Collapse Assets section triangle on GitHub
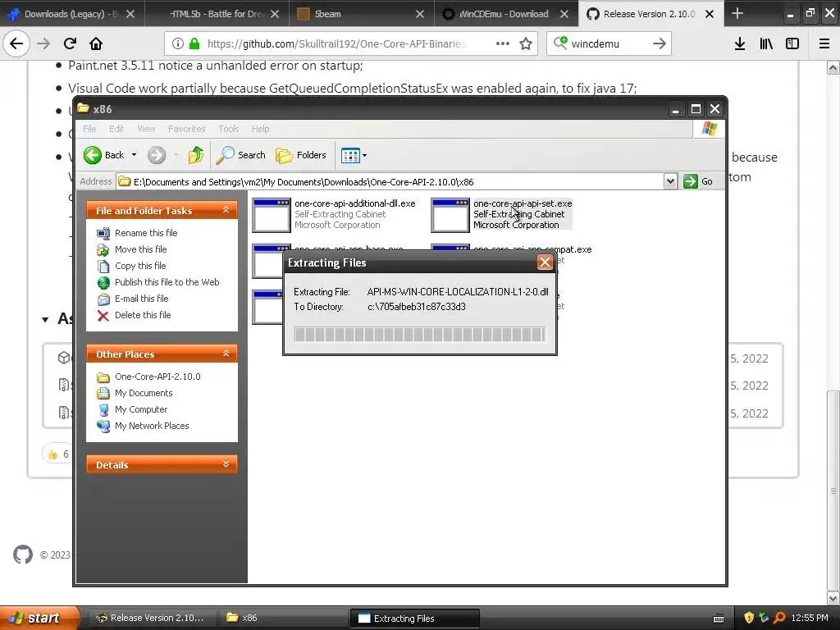This screenshot has width=840, height=630. [x=46, y=320]
